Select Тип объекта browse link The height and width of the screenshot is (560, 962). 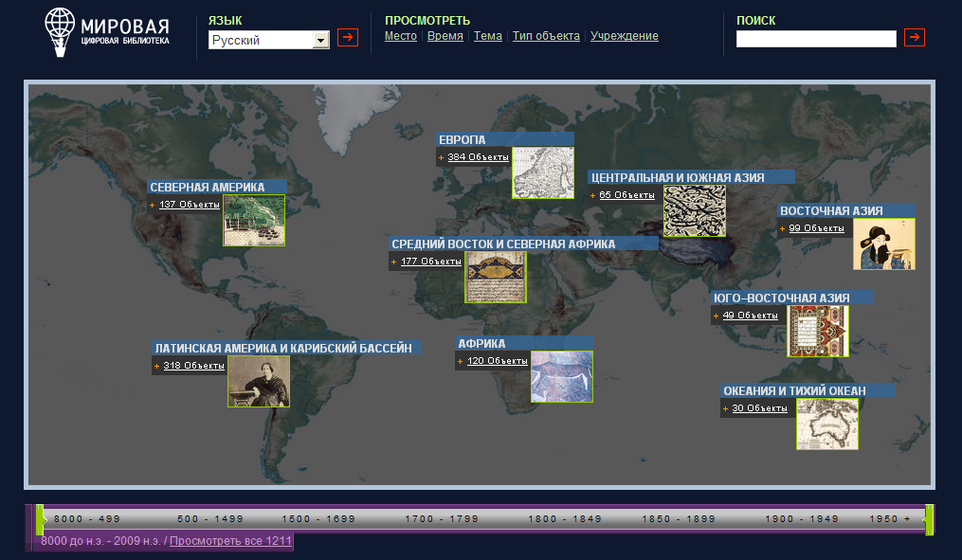546,36
